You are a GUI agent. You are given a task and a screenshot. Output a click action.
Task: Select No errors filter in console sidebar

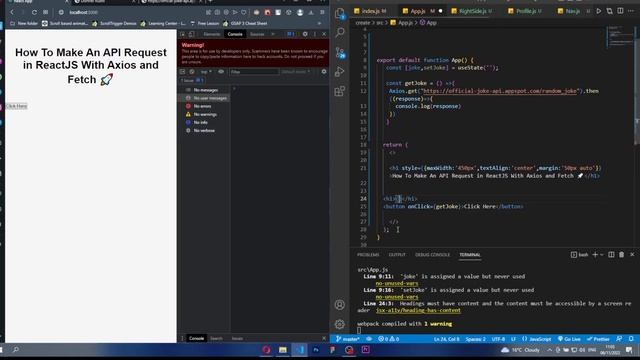[203, 106]
